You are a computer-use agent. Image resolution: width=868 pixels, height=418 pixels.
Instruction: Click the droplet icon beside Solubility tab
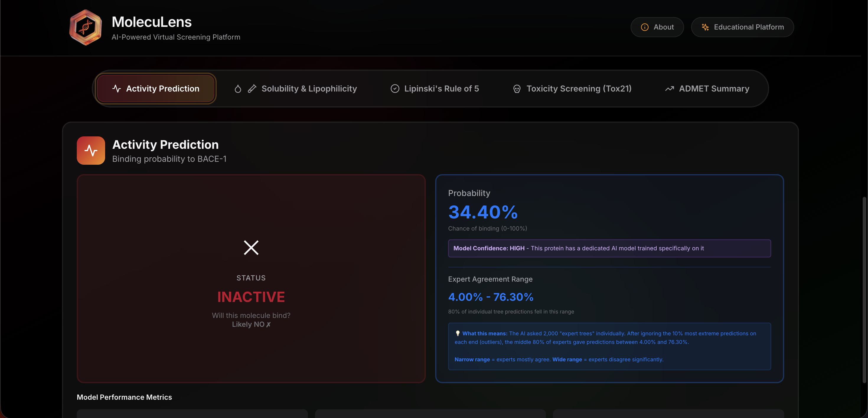tap(238, 89)
